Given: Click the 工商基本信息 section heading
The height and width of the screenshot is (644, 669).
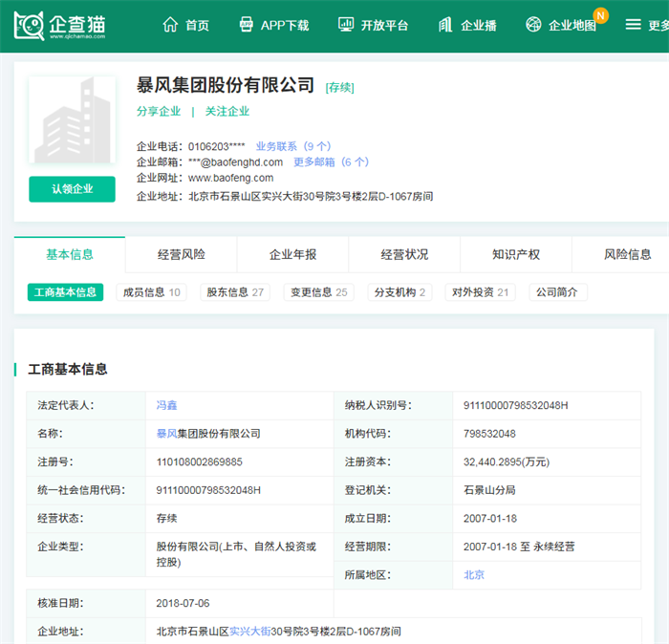Looking at the screenshot, I should tap(68, 369).
